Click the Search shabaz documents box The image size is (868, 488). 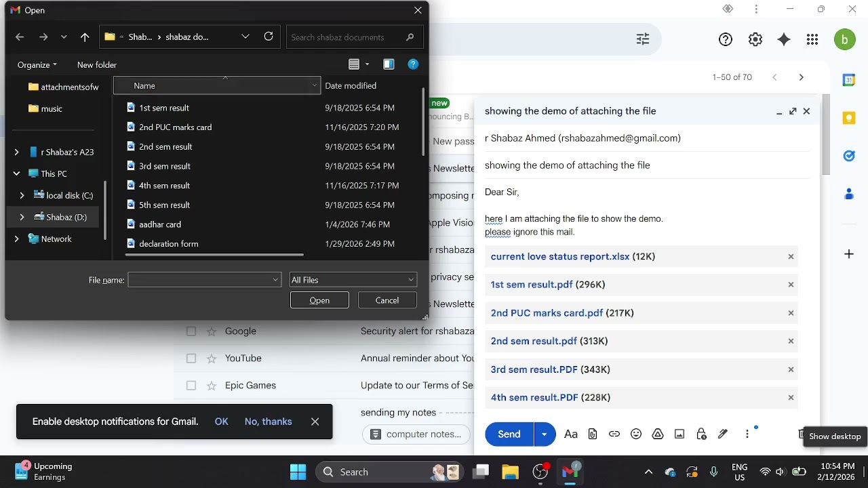(355, 37)
